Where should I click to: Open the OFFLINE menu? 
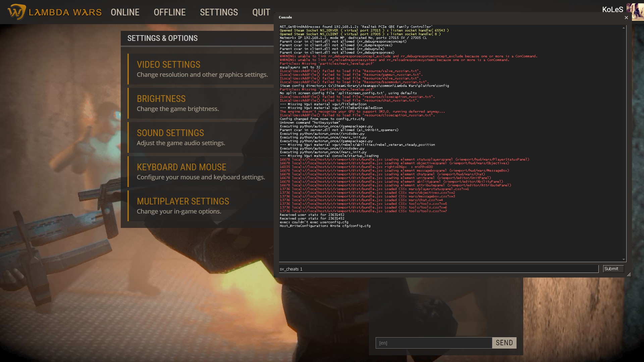point(169,12)
